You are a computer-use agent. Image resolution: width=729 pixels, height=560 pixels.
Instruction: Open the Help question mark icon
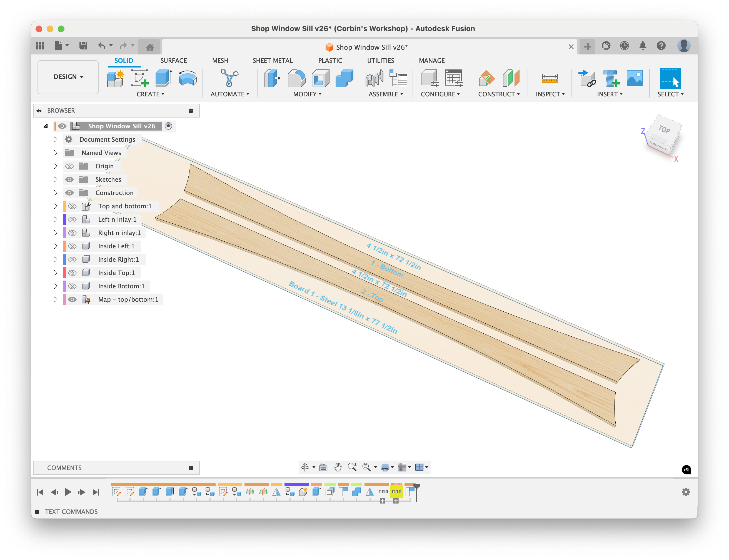tap(661, 46)
